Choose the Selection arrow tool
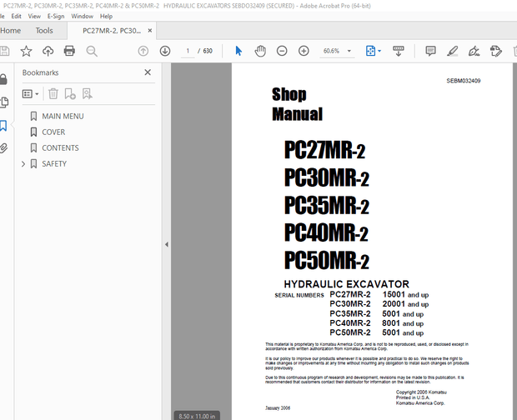This screenshot has width=517, height=420. (x=238, y=51)
